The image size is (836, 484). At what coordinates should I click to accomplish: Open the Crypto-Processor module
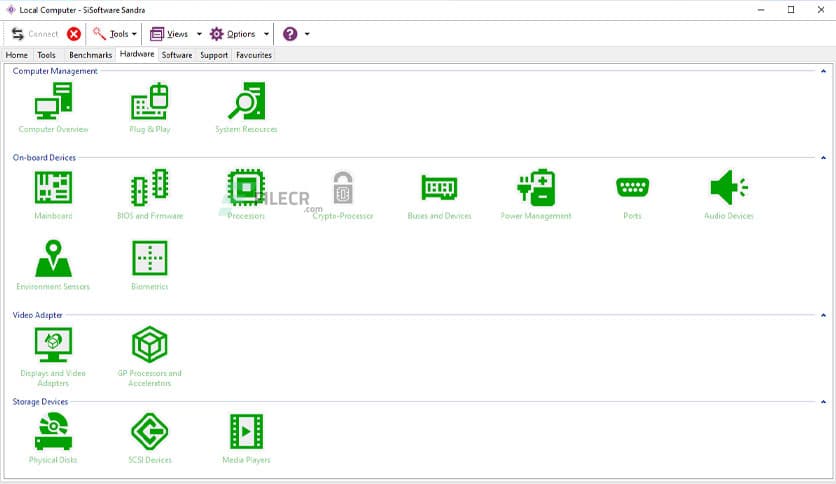[x=343, y=195]
